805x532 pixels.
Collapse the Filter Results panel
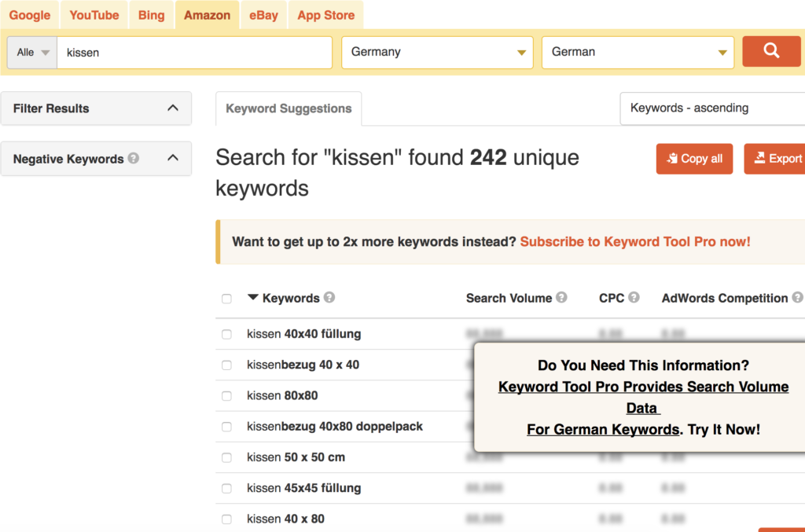173,108
